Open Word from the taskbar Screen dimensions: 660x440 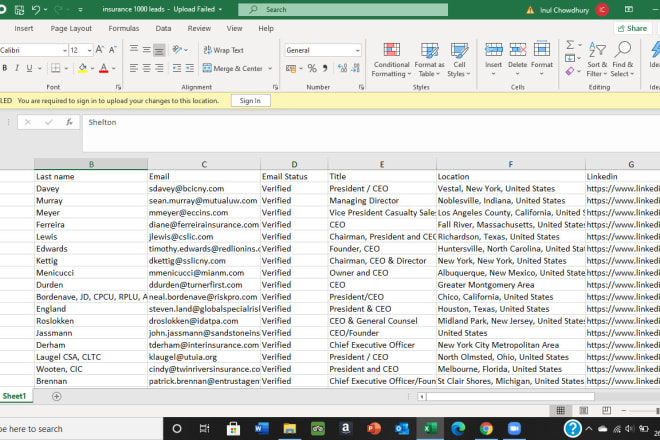(x=261, y=429)
